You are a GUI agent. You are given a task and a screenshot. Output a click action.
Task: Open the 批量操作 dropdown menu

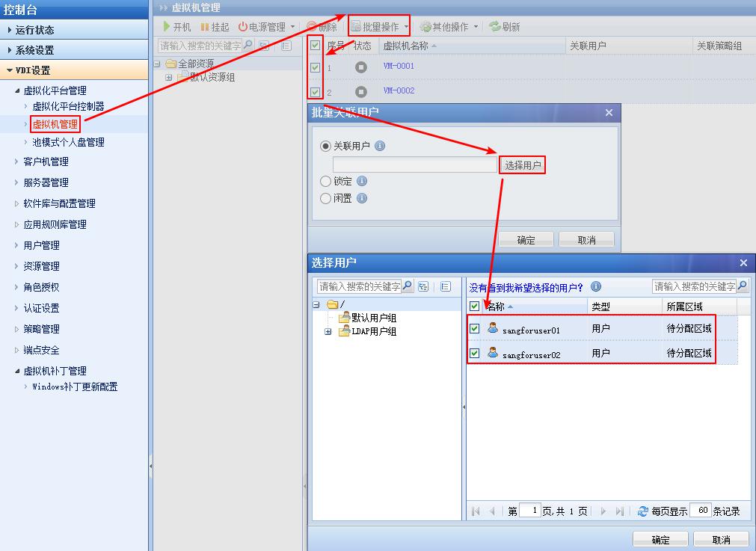(380, 27)
